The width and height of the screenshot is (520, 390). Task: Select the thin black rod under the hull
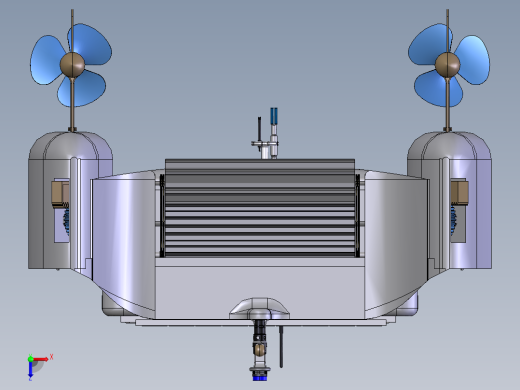281,347
